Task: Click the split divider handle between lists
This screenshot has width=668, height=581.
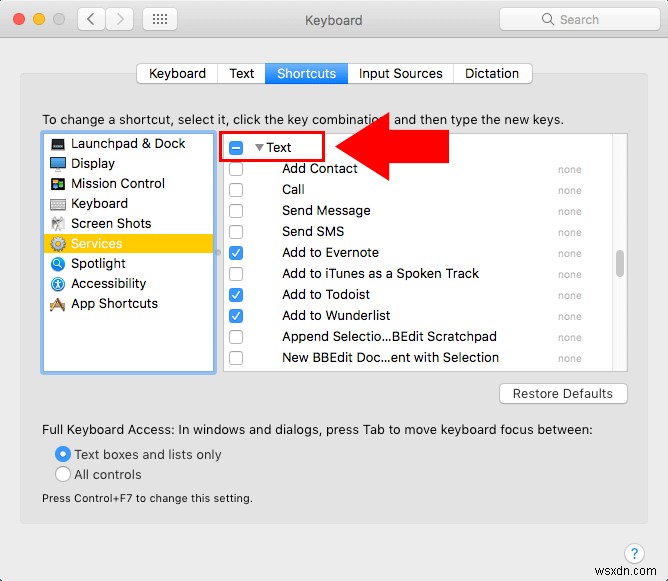Action: (218, 253)
